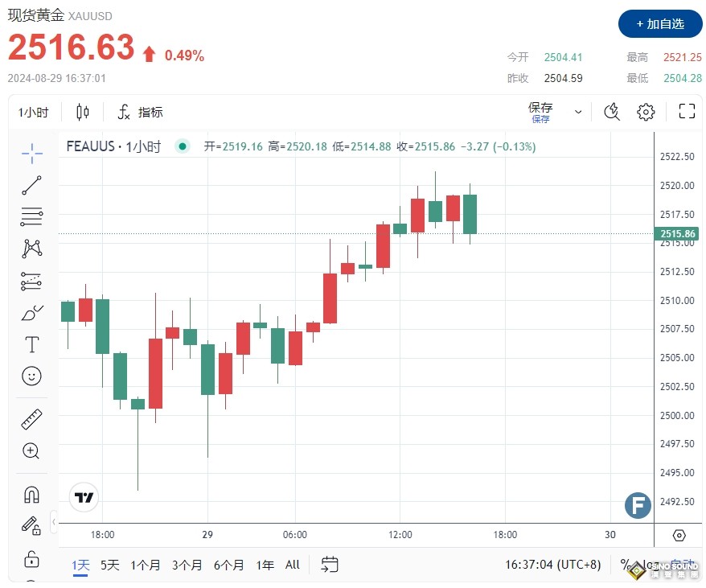Image resolution: width=706 pixels, height=588 pixels.
Task: Open the 指标 indicators dialog
Action: click(140, 112)
